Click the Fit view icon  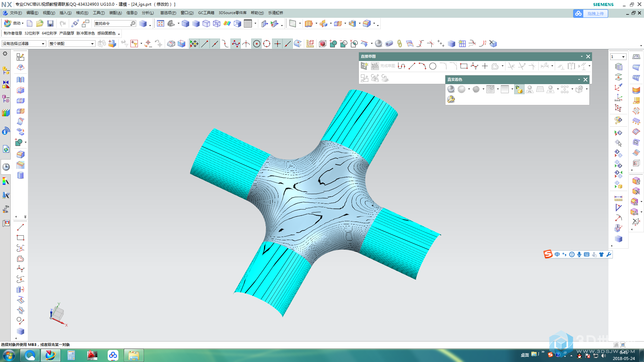(161, 23)
